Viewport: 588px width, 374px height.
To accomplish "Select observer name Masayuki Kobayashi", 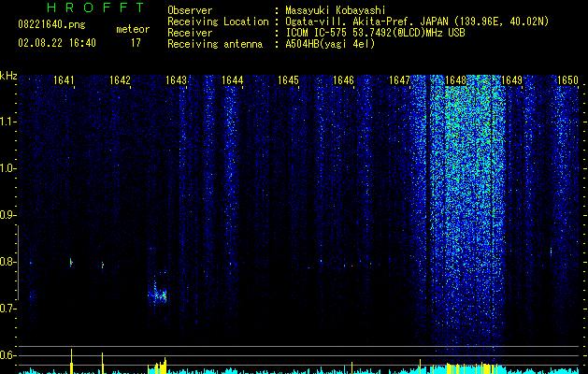I will coord(336,10).
